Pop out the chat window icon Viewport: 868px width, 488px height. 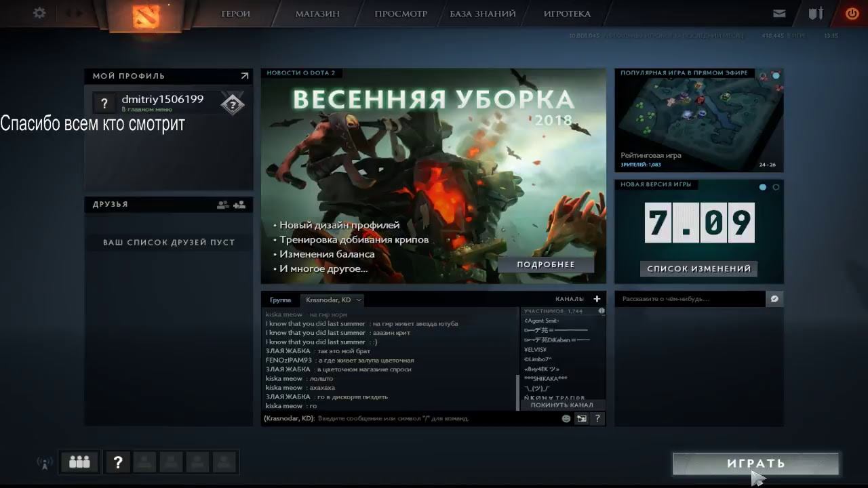tap(581, 418)
